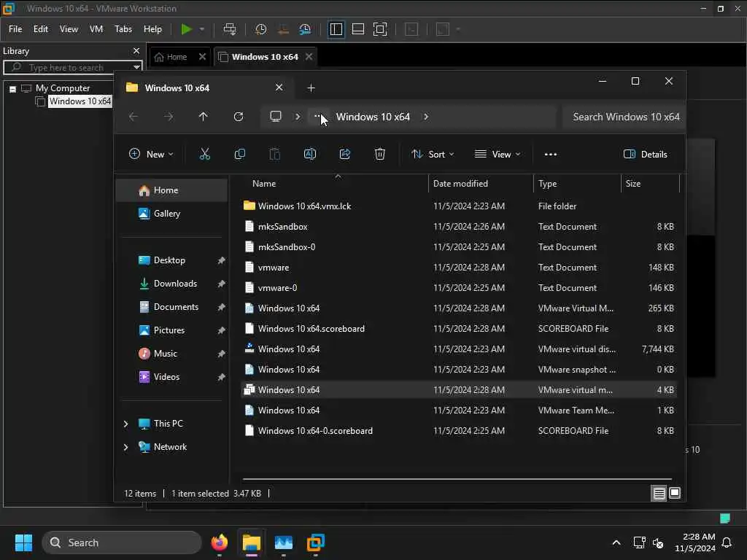Take a snapshot using the VMware clock icon
747x560 pixels.
[x=260, y=29]
